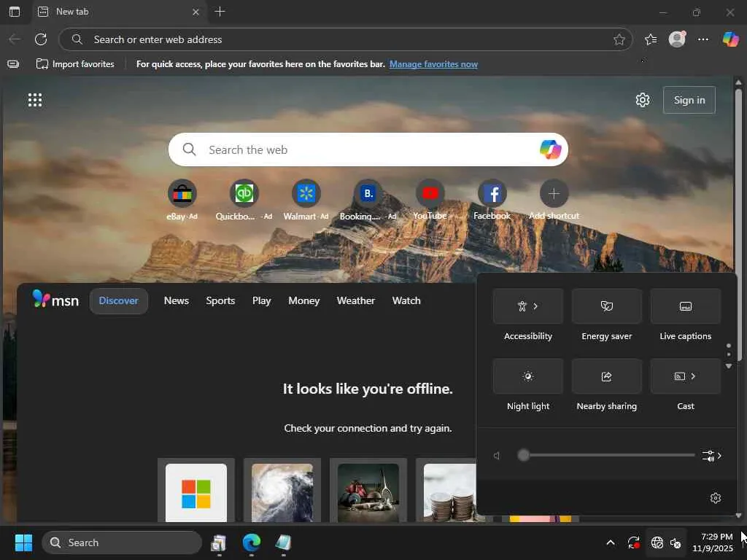
Task: Click Manage favorites now link
Action: 433,64
